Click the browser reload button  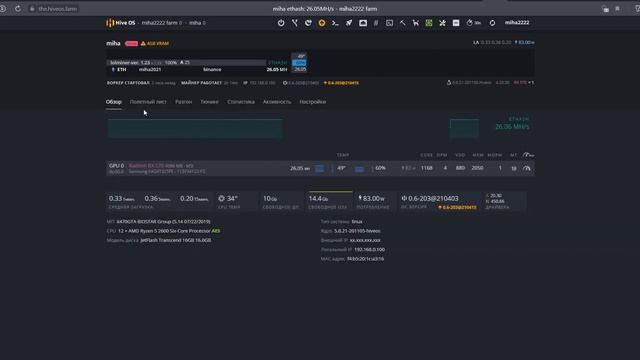click(18, 9)
